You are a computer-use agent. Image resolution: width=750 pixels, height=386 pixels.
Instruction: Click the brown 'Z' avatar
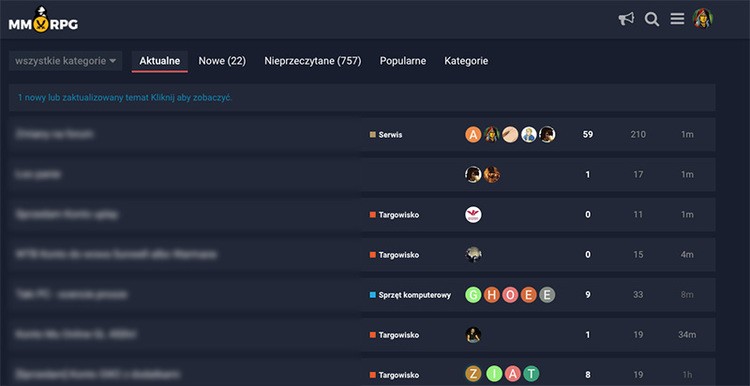coord(473,374)
